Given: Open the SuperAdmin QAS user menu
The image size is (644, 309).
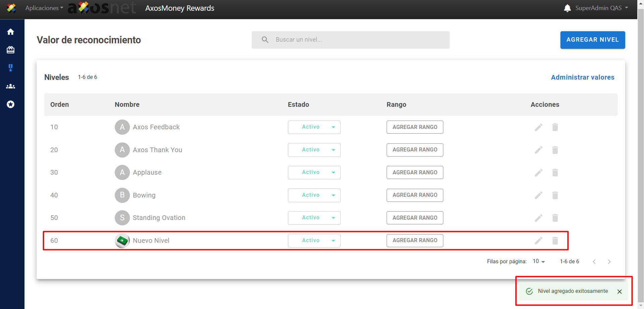Looking at the screenshot, I should pos(601,8).
